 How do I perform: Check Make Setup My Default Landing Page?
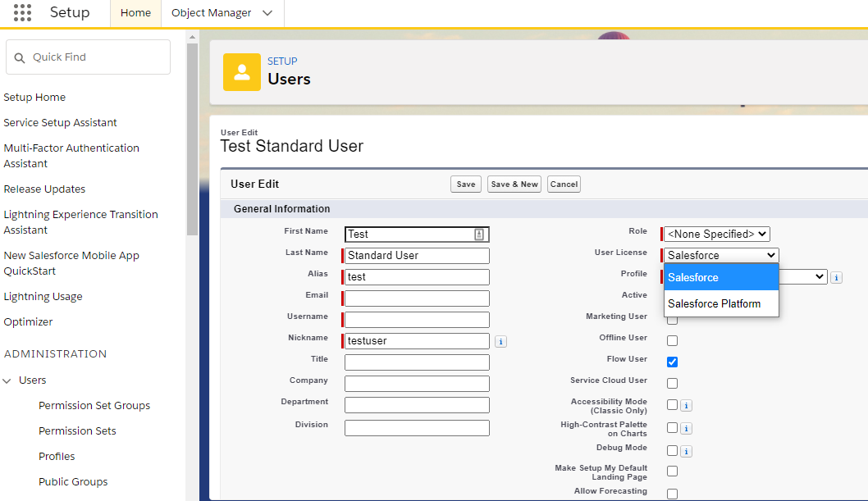[x=672, y=471]
